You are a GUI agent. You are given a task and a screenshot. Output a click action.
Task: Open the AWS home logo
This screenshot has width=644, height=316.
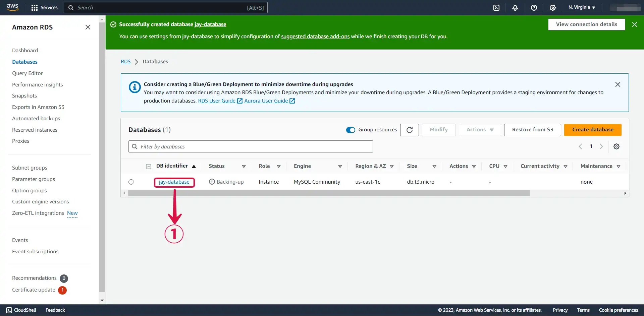click(x=12, y=7)
